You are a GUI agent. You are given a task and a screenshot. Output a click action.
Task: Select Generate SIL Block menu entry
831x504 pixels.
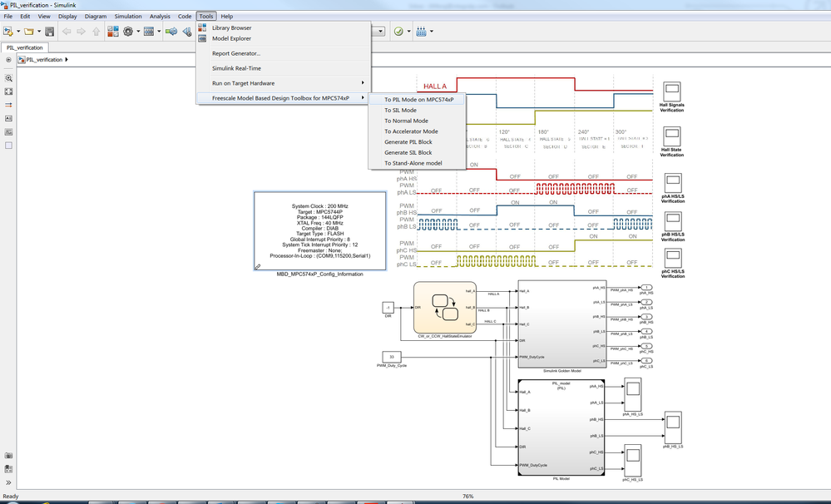pos(408,152)
